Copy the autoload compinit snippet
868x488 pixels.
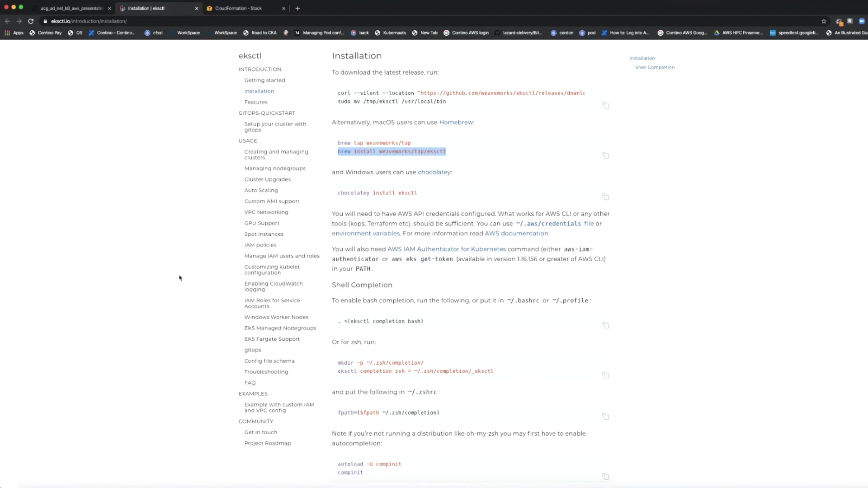coord(605,476)
